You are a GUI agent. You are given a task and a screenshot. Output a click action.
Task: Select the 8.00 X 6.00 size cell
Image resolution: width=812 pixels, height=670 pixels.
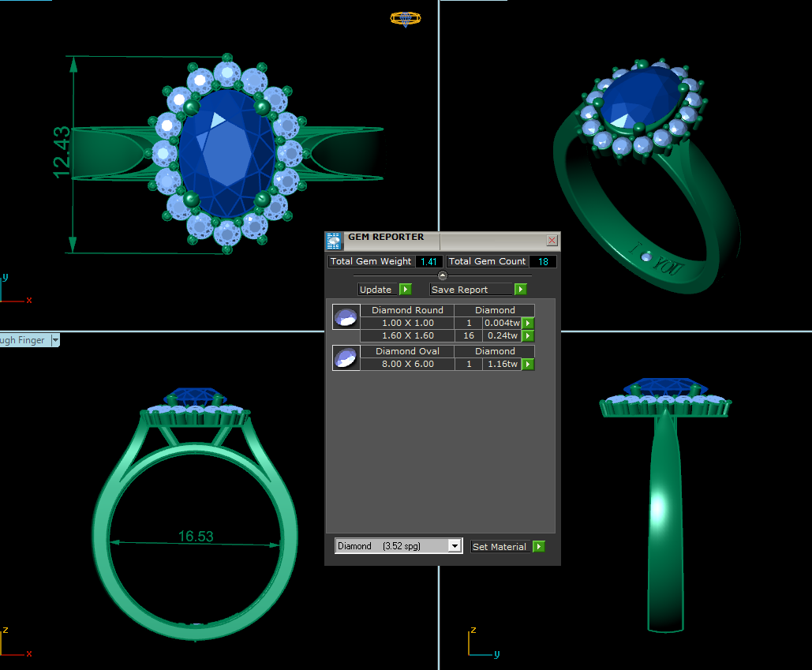point(407,365)
